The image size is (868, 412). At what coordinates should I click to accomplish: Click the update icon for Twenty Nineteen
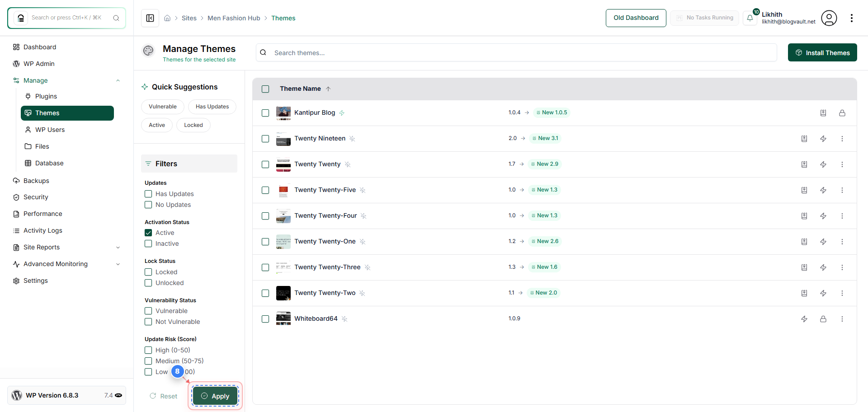804,139
